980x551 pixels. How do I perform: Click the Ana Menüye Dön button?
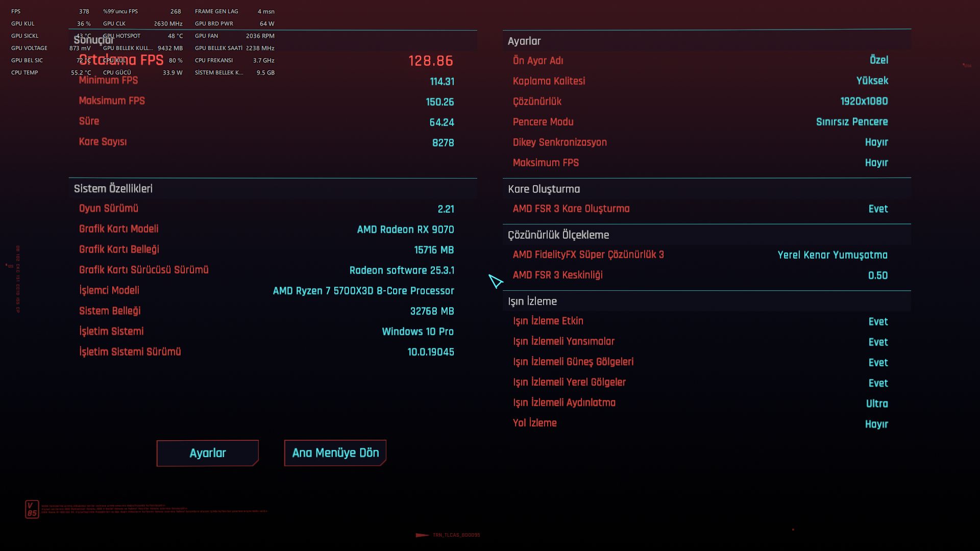(x=335, y=453)
